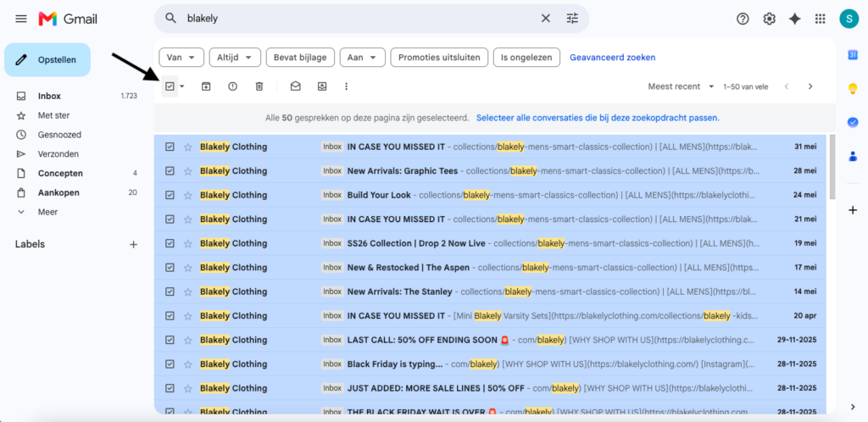Go to the next results page

pyautogui.click(x=810, y=86)
